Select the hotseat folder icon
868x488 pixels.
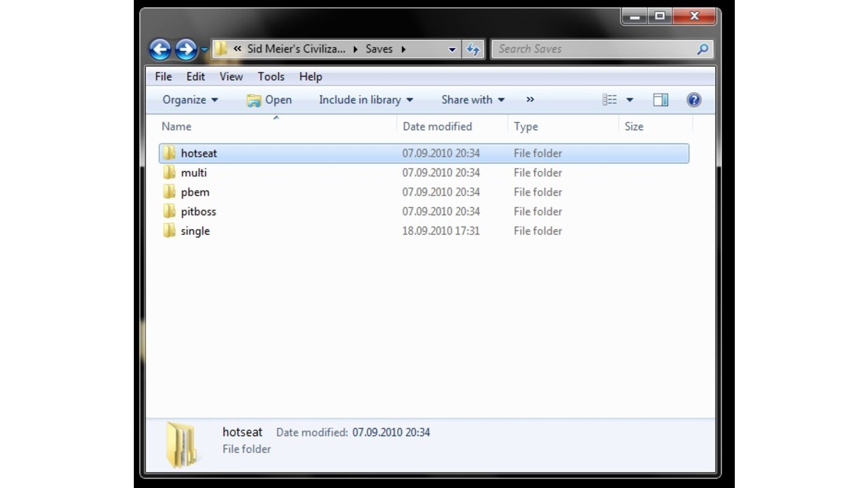pos(169,153)
